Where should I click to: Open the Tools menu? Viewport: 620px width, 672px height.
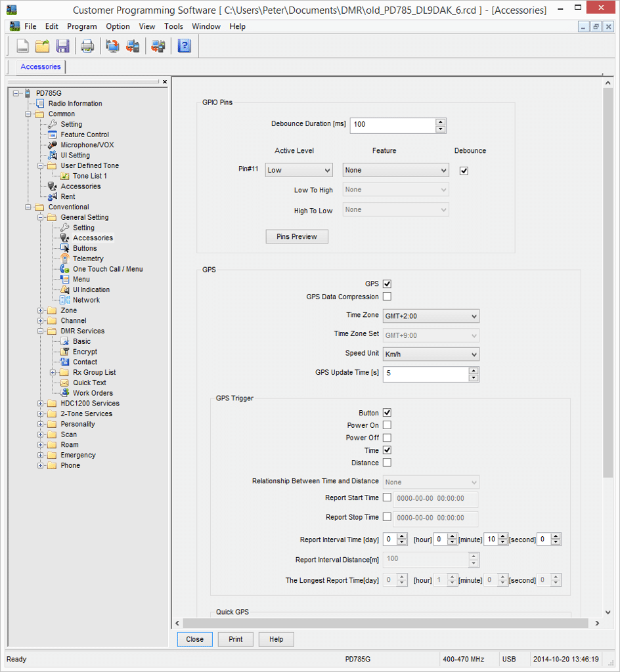173,26
